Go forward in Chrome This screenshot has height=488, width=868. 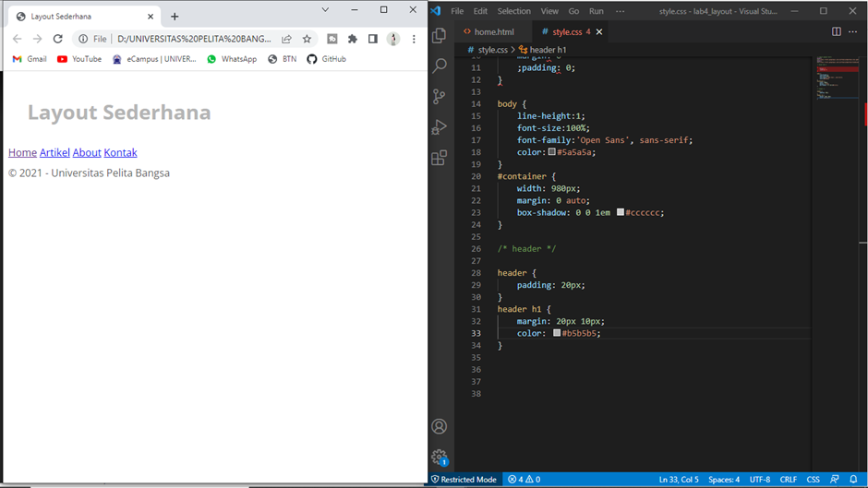(37, 39)
